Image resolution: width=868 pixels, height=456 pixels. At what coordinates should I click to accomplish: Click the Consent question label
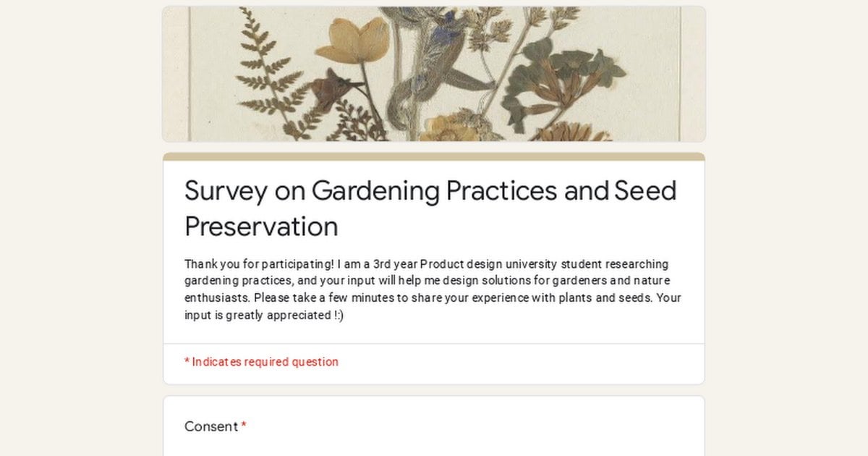tap(211, 426)
